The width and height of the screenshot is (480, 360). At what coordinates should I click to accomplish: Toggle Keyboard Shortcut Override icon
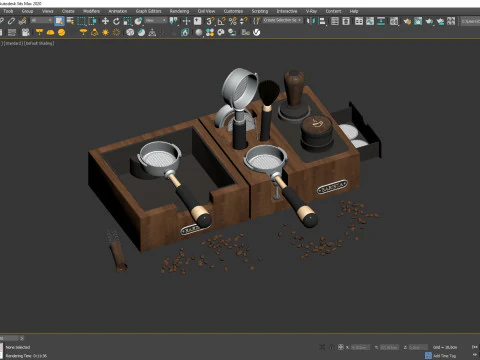pos(198,21)
